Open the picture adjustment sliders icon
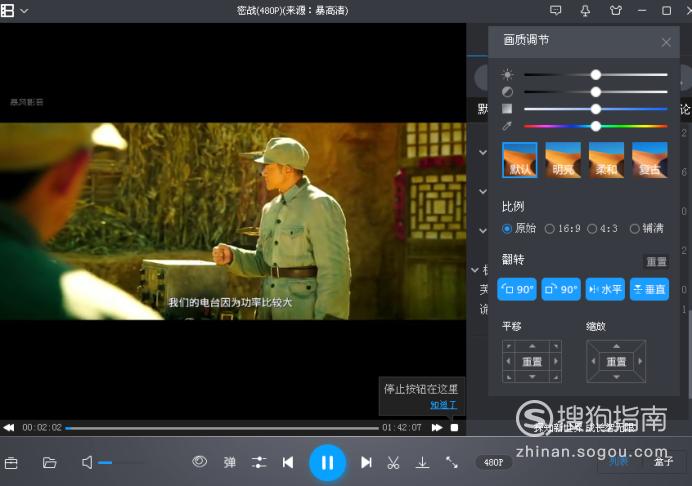 pos(259,463)
